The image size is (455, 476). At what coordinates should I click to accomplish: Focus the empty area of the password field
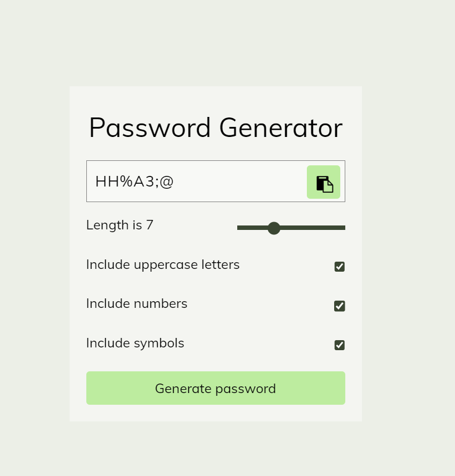point(239,181)
